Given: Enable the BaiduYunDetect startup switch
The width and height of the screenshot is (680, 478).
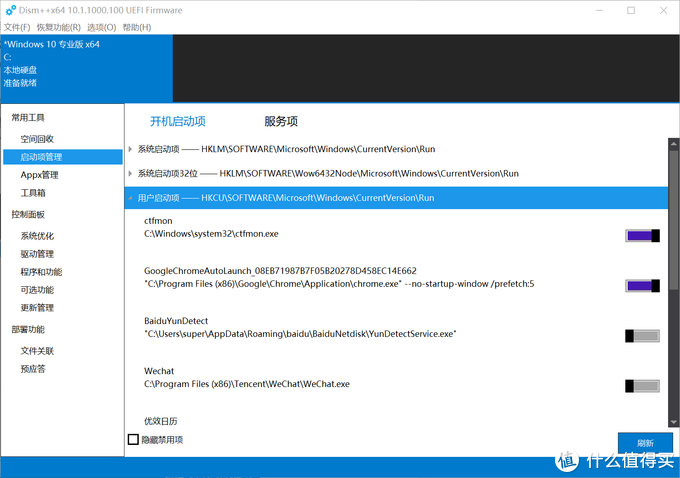Looking at the screenshot, I should click(642, 336).
